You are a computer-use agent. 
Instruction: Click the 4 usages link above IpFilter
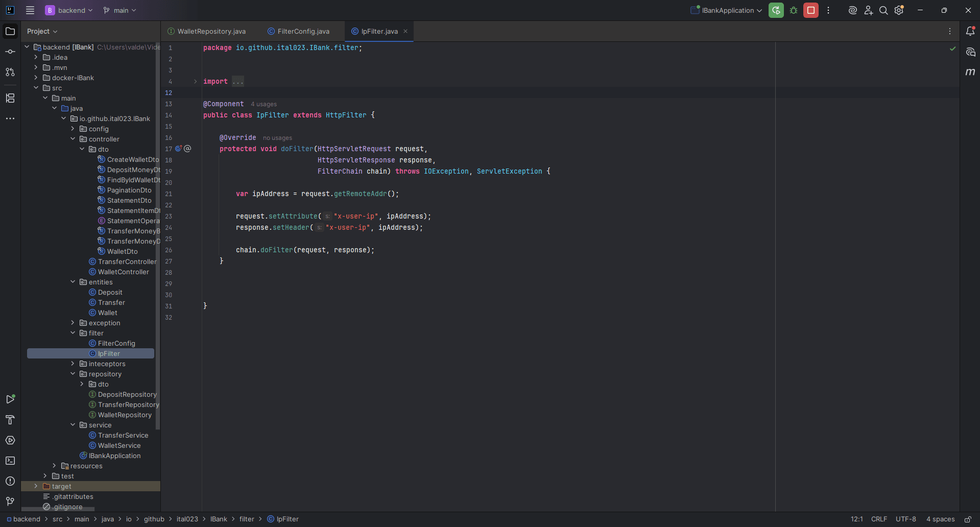[264, 104]
